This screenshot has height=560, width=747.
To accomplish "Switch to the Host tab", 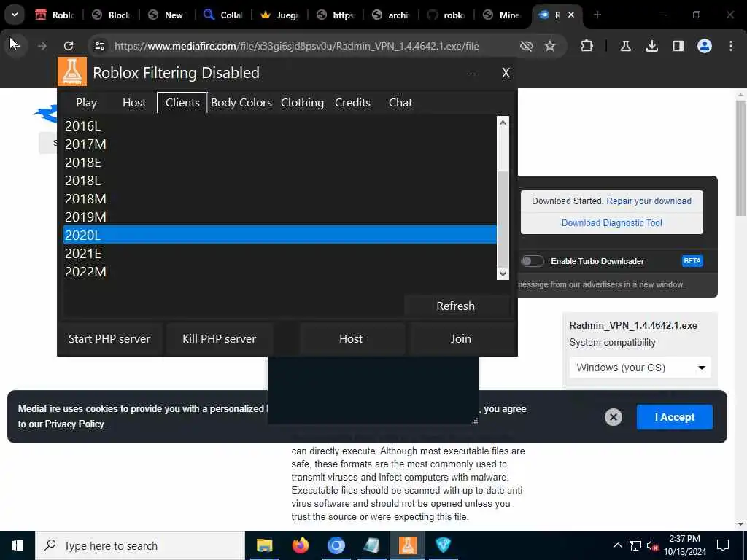I will tap(134, 102).
